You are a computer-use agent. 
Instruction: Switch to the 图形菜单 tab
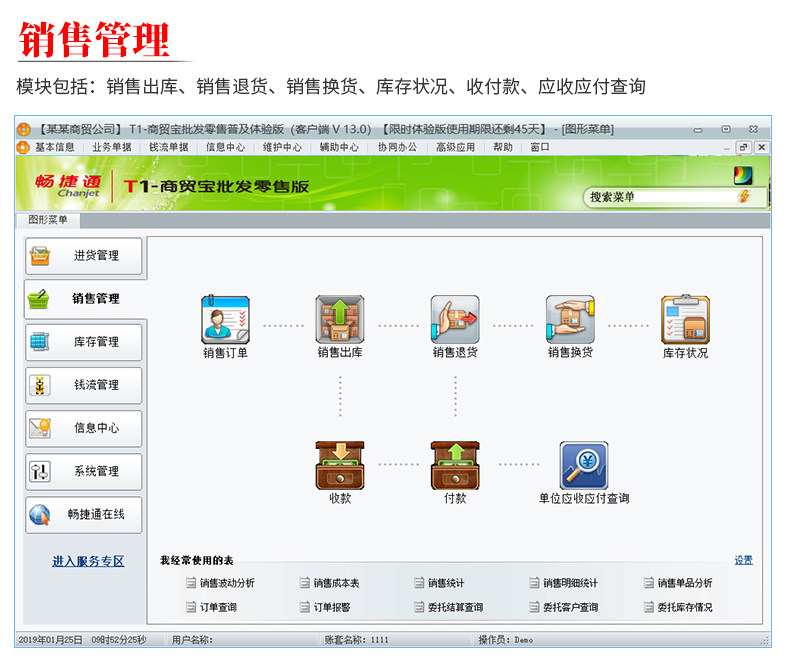coord(48,220)
